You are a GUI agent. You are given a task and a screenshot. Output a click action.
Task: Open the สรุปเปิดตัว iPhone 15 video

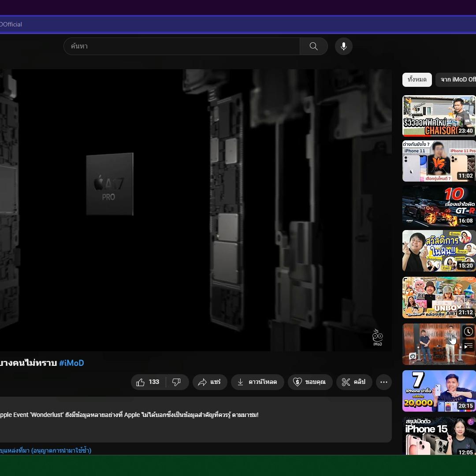pyautogui.click(x=439, y=436)
